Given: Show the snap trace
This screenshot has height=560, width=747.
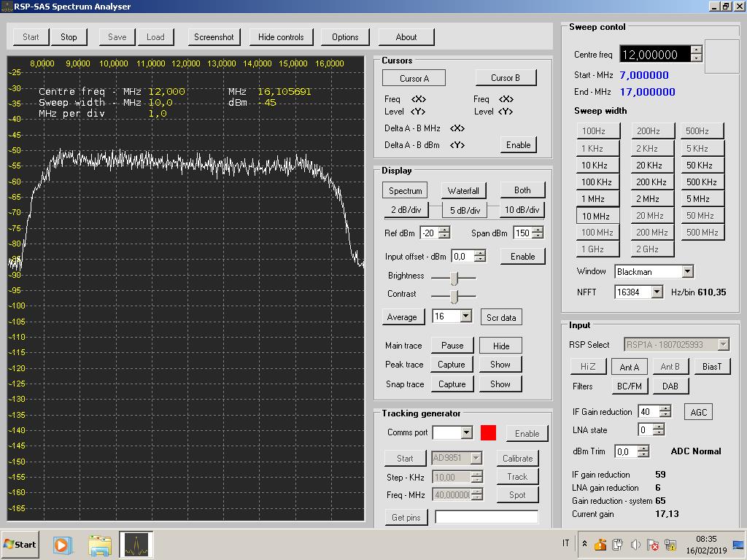Looking at the screenshot, I should pyautogui.click(x=500, y=384).
